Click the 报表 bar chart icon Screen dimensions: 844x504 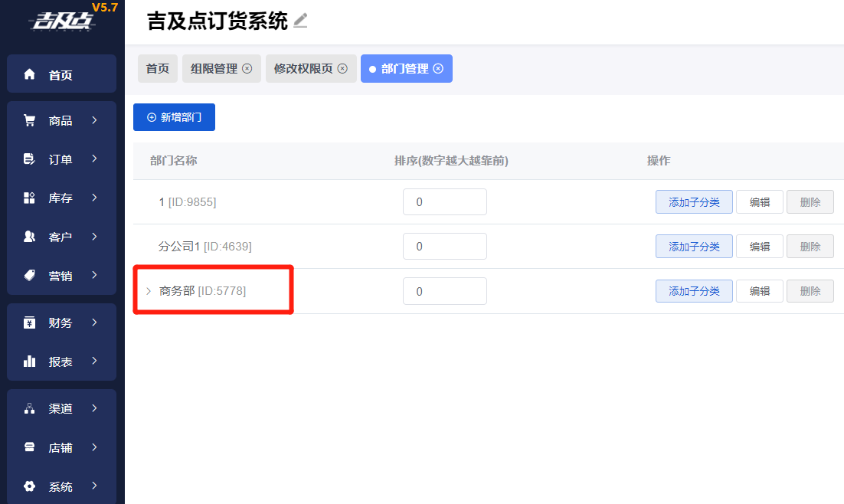tap(30, 362)
